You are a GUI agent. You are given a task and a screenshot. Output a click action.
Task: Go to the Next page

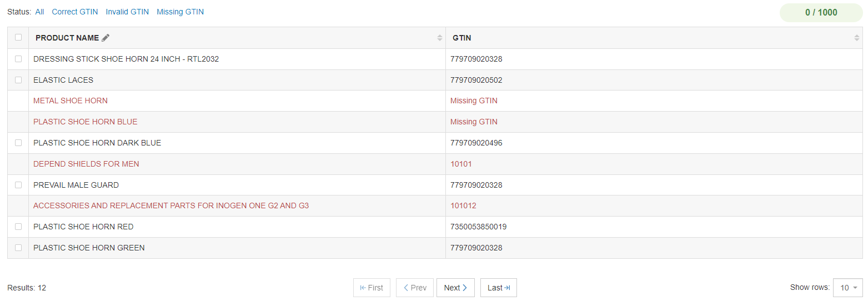coord(455,288)
